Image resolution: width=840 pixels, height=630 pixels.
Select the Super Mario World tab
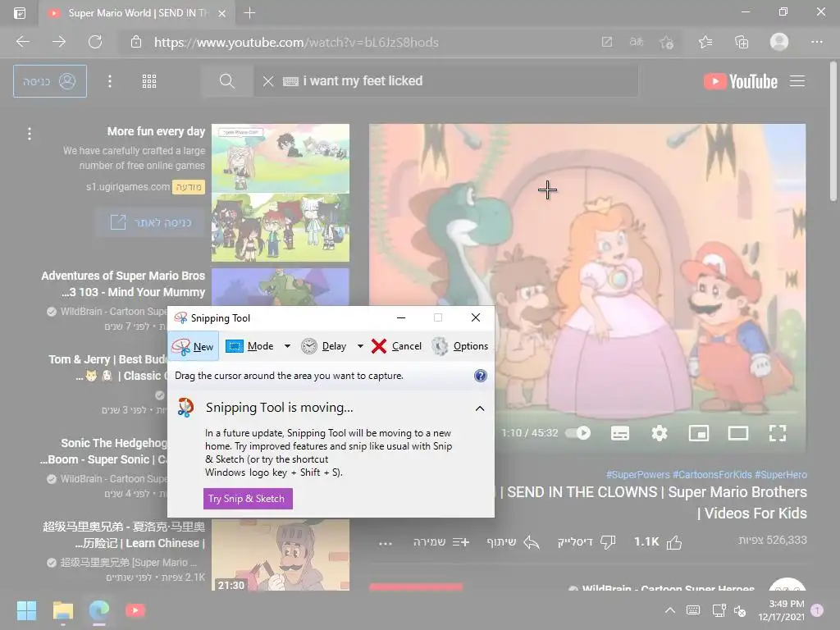137,13
